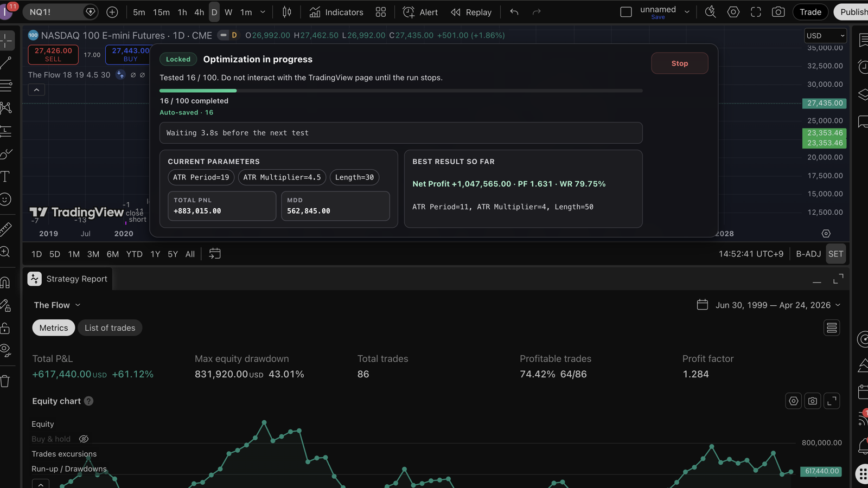Select the ruler measure tool
Image resolution: width=868 pixels, height=488 pixels.
click(x=5, y=229)
